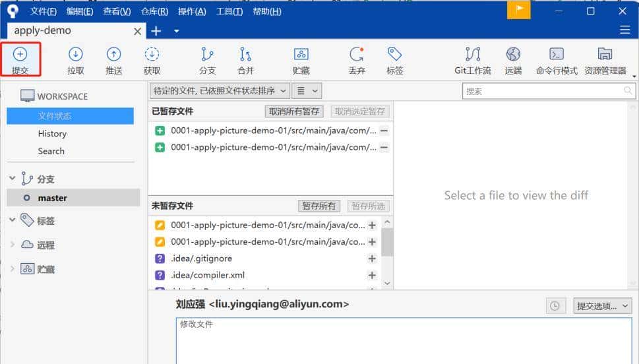This screenshot has height=364, width=639.
Task: Open the 工具(T) menu
Action: click(229, 11)
